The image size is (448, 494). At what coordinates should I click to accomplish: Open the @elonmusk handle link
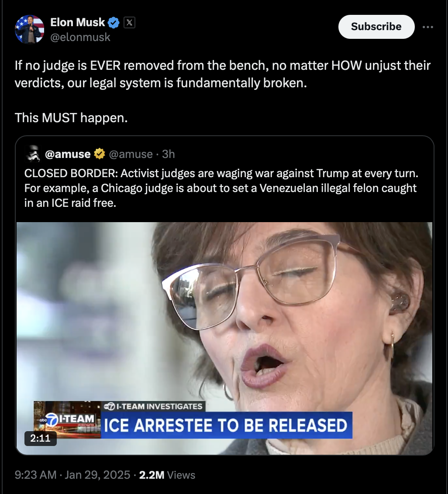80,37
